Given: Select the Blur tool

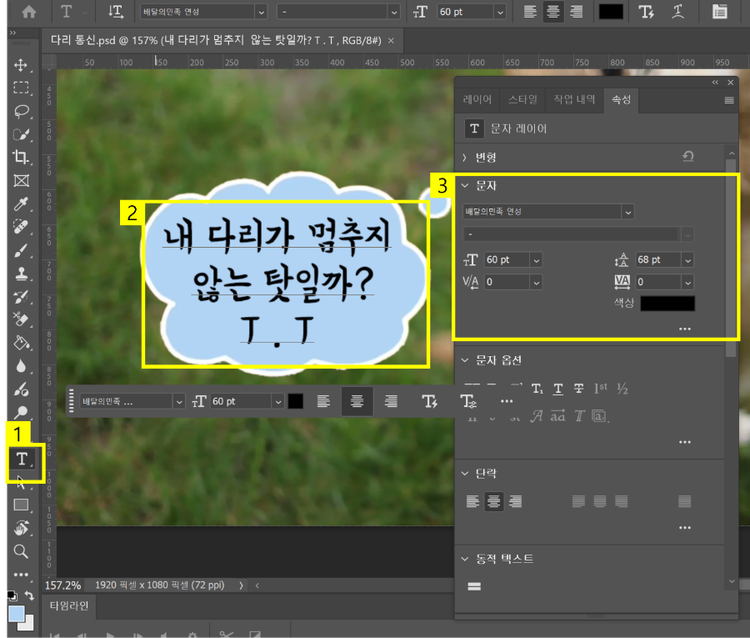Looking at the screenshot, I should [21, 366].
